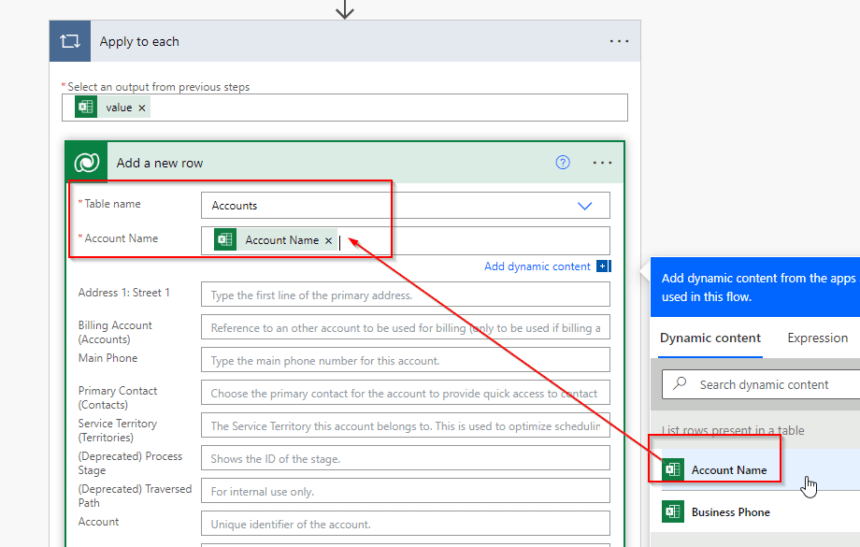Viewport: 860px width, 547px height.
Task: Focus the Address 1: Street 1 field
Action: [x=405, y=295]
